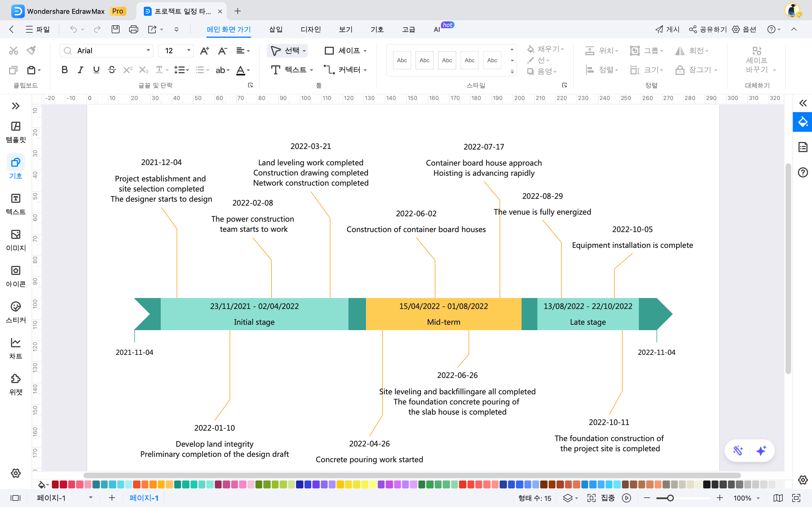This screenshot has height=507, width=812.
Task: Toggle superscript formatting
Action: [127, 70]
